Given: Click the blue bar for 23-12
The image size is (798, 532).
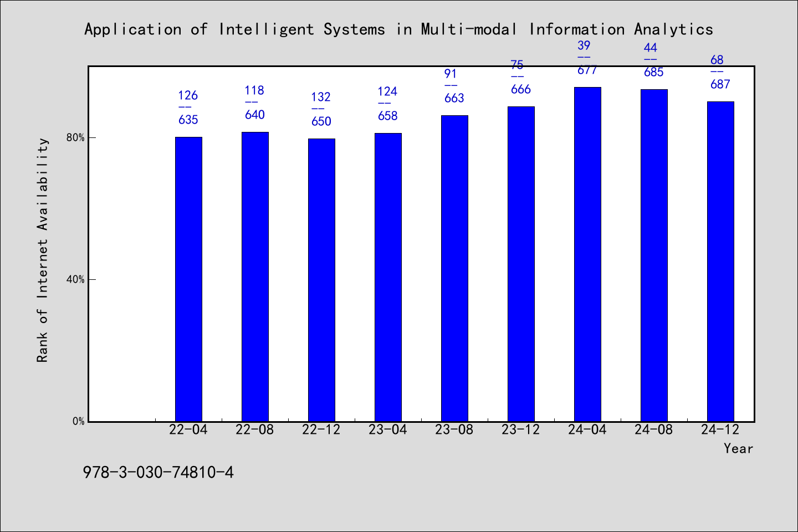Looking at the screenshot, I should pos(521,264).
